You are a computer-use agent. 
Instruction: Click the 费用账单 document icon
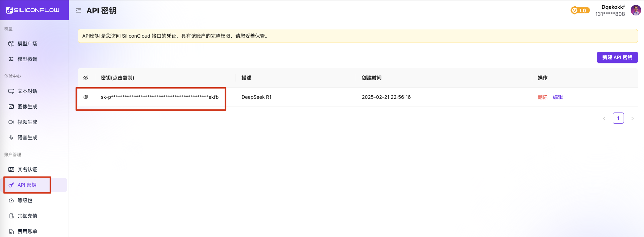click(x=11, y=231)
